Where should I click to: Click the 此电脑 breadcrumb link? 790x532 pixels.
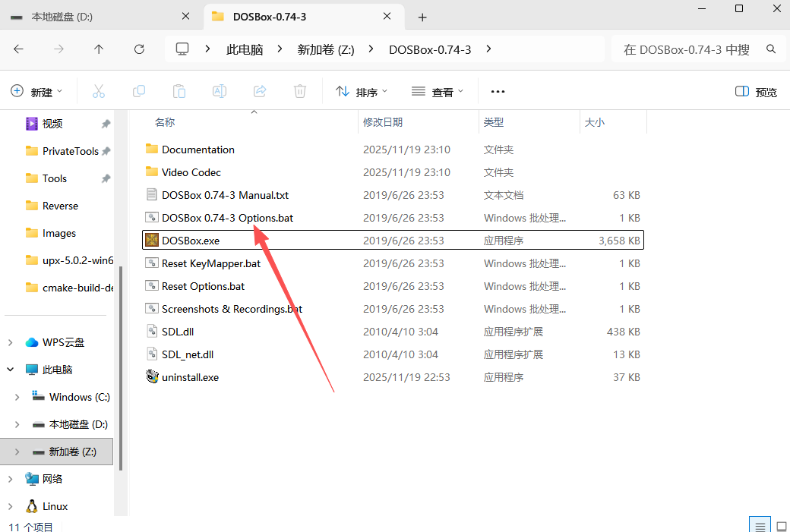[x=245, y=49]
